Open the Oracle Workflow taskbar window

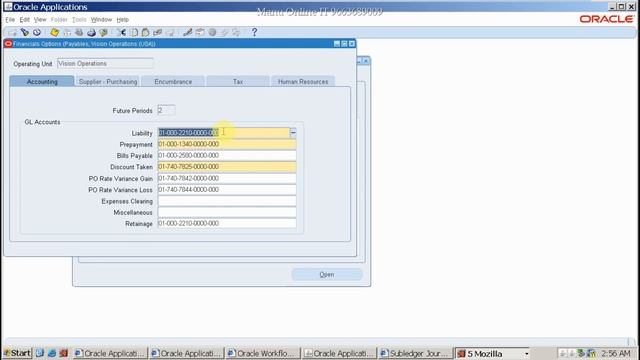pyautogui.click(x=263, y=353)
